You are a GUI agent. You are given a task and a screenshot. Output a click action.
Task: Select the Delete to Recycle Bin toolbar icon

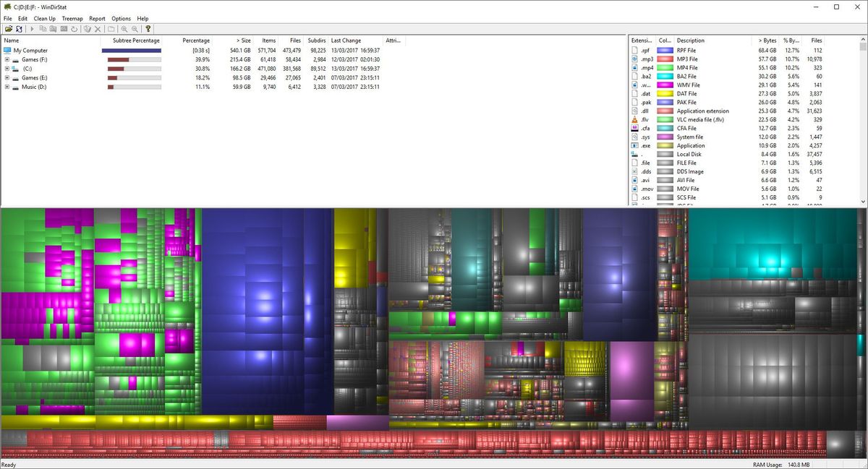(88, 29)
